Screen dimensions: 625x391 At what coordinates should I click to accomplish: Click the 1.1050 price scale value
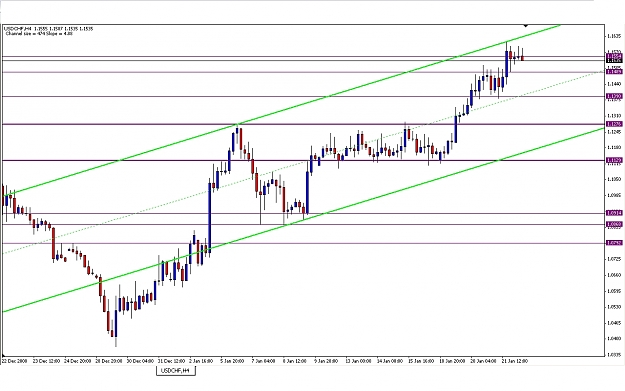613,179
